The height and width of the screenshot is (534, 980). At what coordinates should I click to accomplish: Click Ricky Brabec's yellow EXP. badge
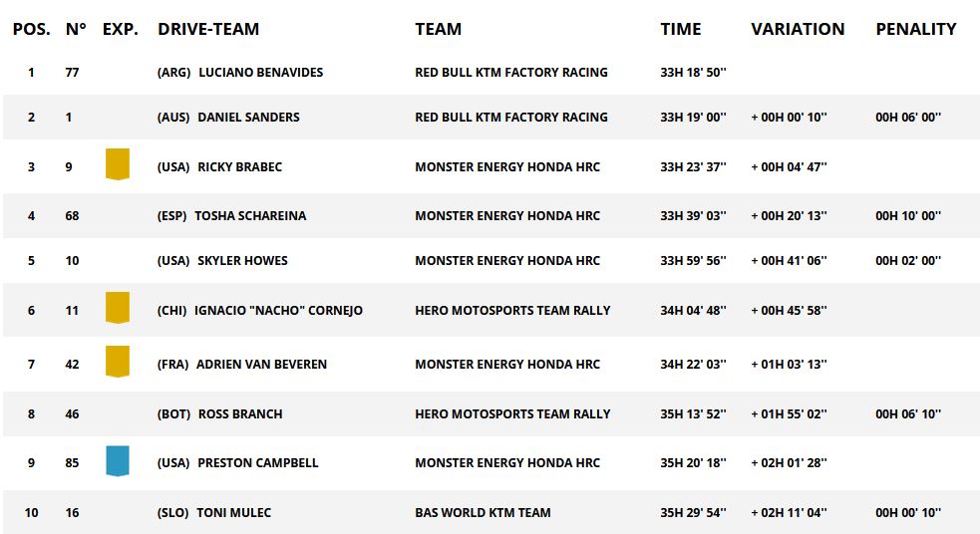point(118,163)
